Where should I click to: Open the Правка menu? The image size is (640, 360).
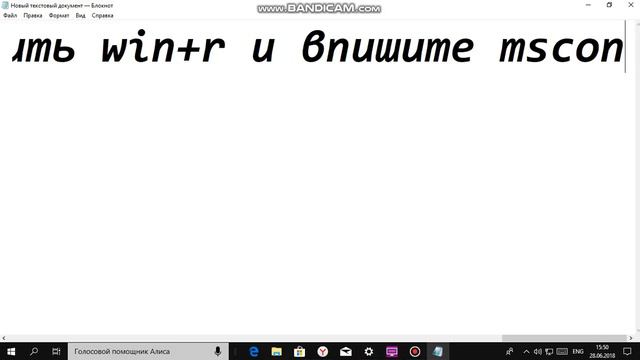click(x=33, y=16)
